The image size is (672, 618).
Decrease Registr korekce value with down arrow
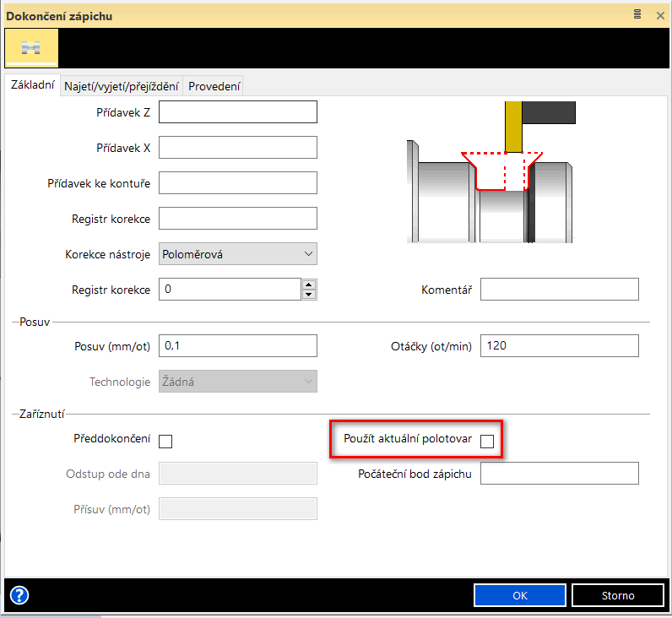point(309,295)
